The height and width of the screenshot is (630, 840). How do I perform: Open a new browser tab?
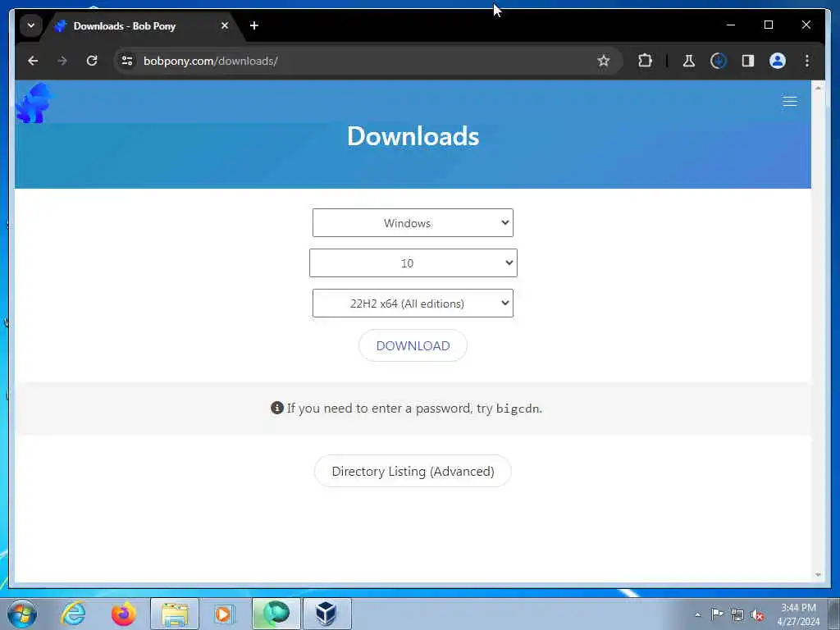click(254, 25)
